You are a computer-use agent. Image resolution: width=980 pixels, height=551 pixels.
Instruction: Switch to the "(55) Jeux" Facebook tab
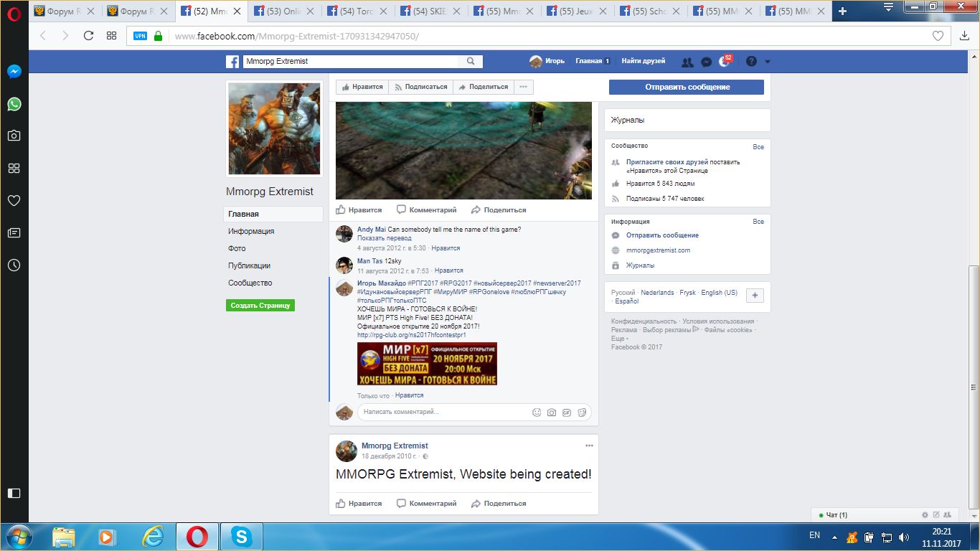click(576, 11)
